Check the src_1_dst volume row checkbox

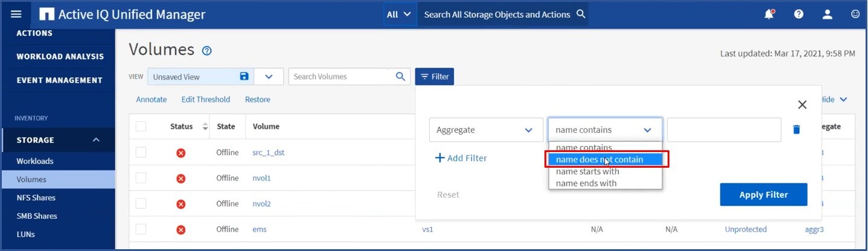coord(141,152)
